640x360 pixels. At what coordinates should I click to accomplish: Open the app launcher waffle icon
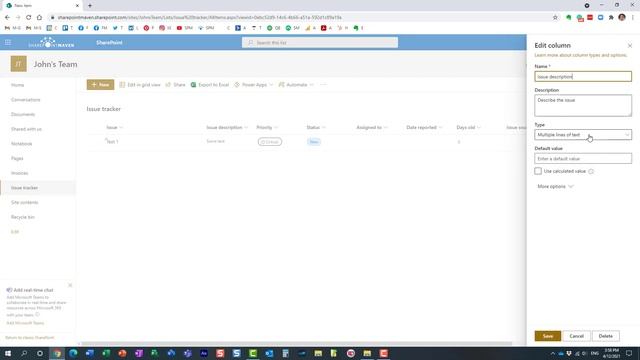point(8,42)
